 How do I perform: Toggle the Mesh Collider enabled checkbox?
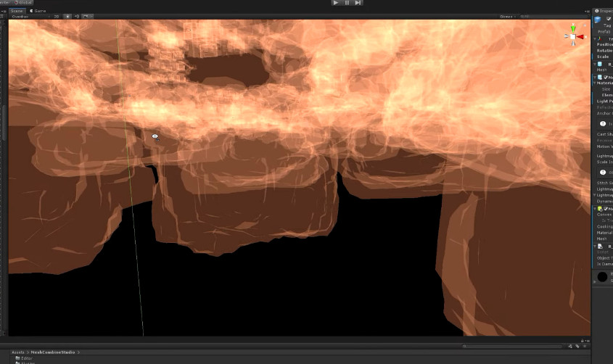(606, 209)
